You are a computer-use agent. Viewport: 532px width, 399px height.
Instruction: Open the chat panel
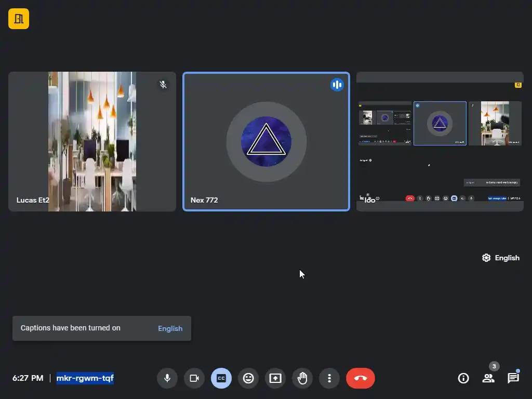(513, 378)
